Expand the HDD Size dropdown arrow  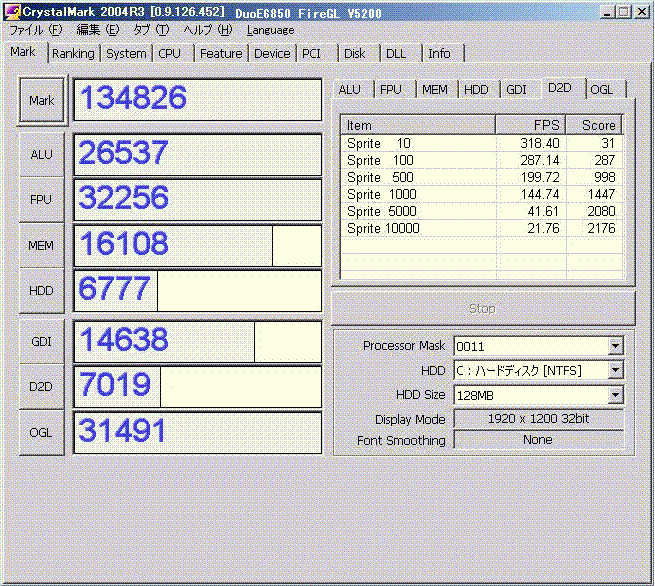click(x=615, y=395)
